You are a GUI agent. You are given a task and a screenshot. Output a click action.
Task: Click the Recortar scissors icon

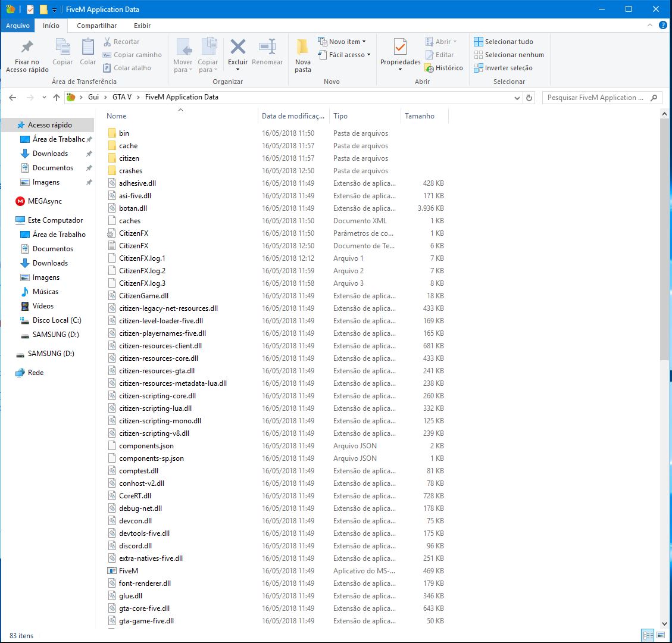107,42
